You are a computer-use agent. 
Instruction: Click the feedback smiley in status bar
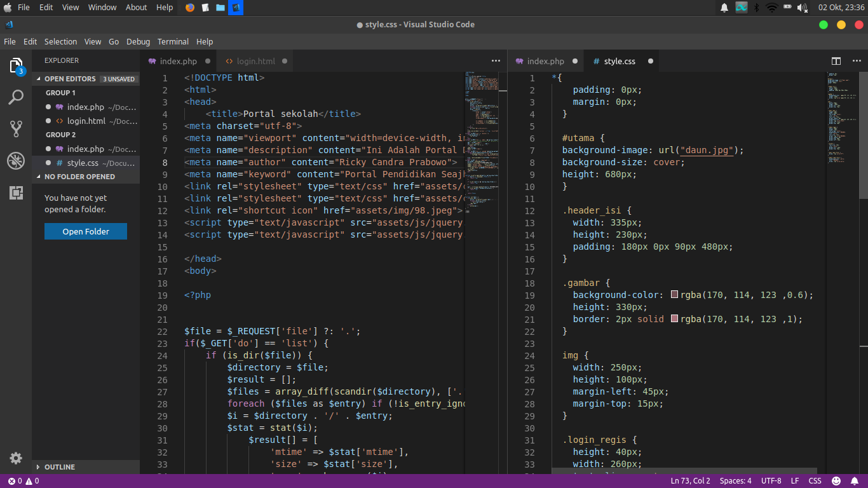(836, 480)
